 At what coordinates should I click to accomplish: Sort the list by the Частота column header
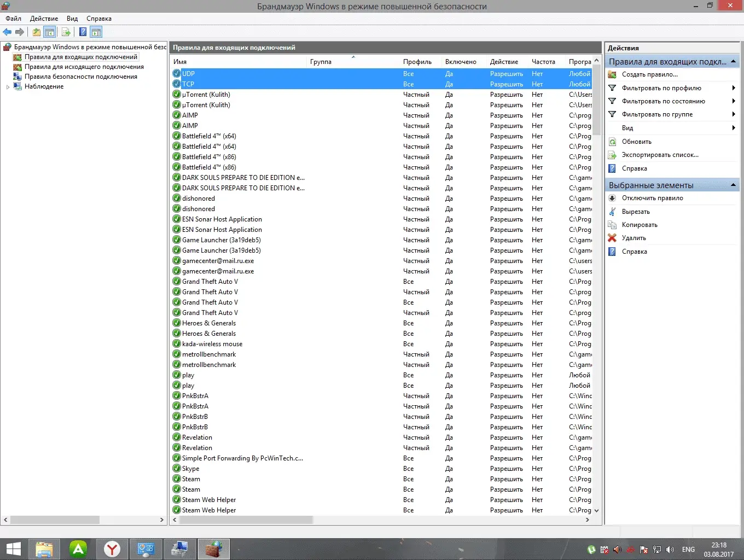tap(548, 62)
